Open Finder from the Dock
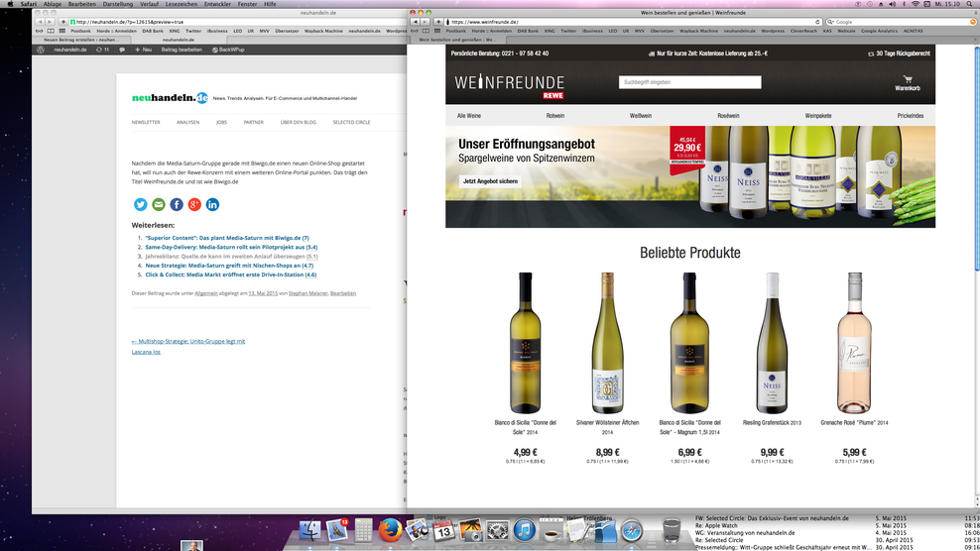Viewport: 980px width, 551px height. tap(309, 530)
